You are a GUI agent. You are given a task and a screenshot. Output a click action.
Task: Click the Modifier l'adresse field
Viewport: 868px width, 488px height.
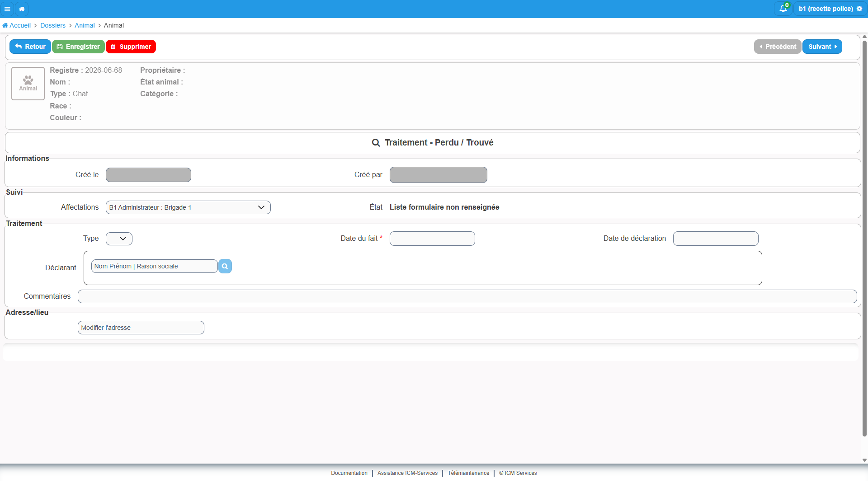(141, 328)
